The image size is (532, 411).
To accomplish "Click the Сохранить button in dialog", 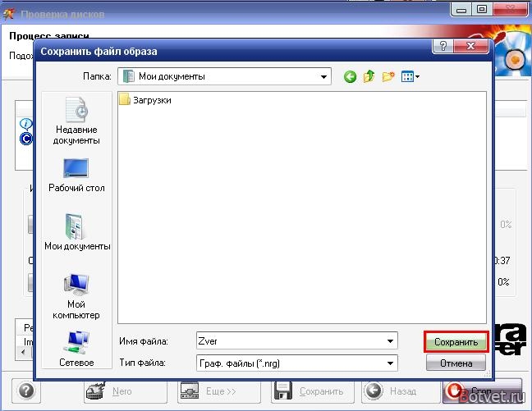I will point(456,342).
